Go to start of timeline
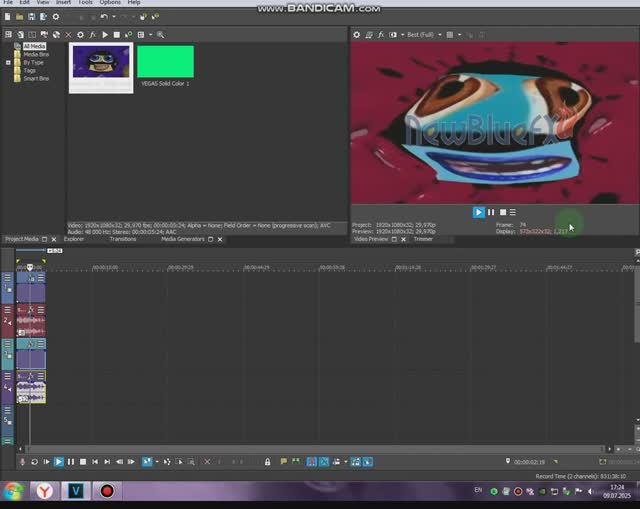This screenshot has height=509, width=640. [x=95, y=462]
